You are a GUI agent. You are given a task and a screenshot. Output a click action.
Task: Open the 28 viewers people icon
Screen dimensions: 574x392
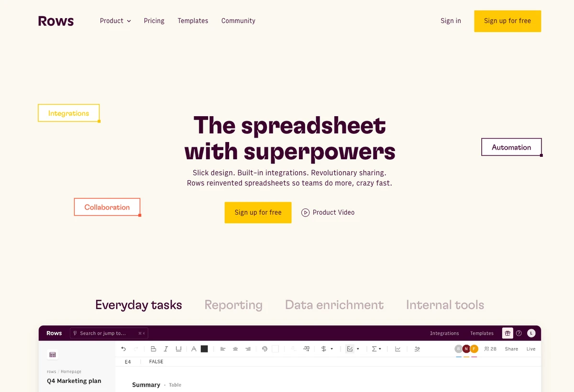click(490, 349)
